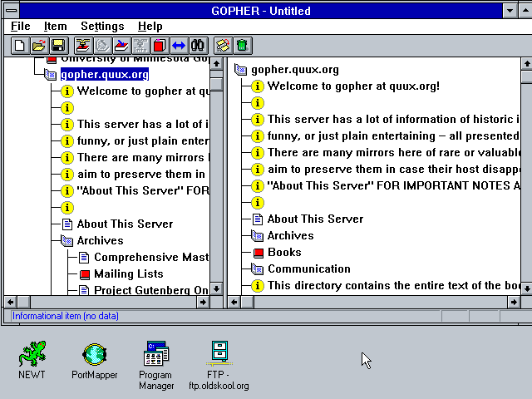Click the Communication folder icon in the right pane

click(257, 269)
